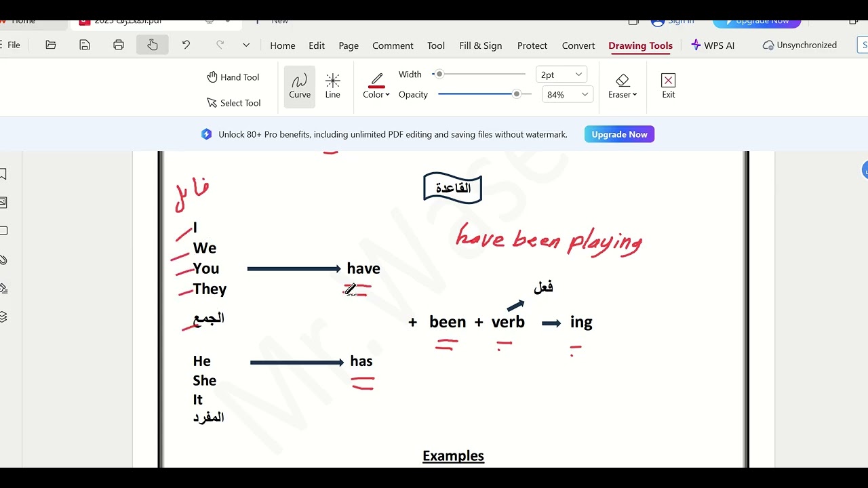Switch to the Edit ribbon tab
Image resolution: width=868 pixels, height=488 pixels.
pos(317,45)
